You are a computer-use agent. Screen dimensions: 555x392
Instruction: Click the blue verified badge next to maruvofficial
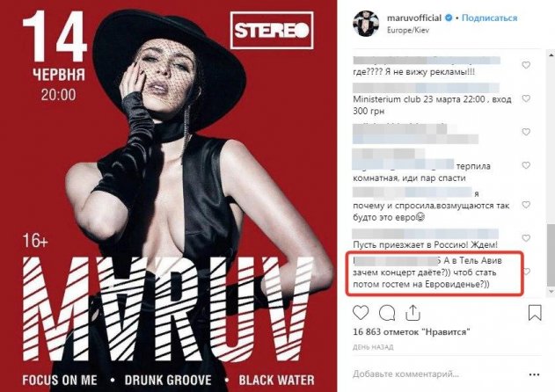tap(449, 18)
